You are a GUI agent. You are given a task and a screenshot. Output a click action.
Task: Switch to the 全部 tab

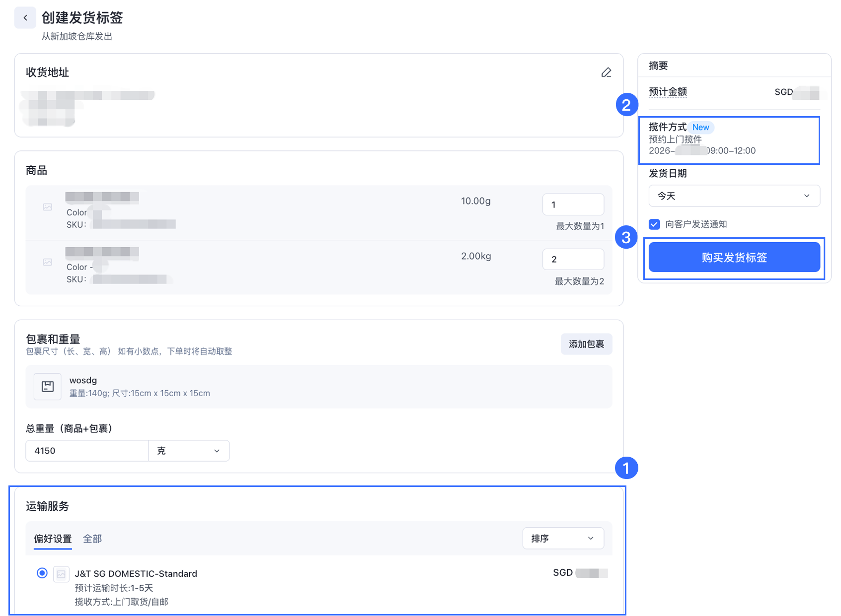pos(92,539)
